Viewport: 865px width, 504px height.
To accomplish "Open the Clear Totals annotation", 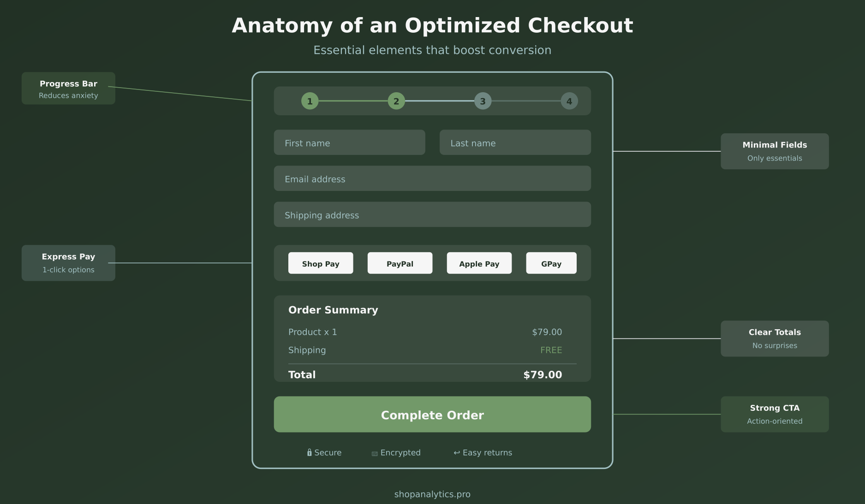I will 775,338.
